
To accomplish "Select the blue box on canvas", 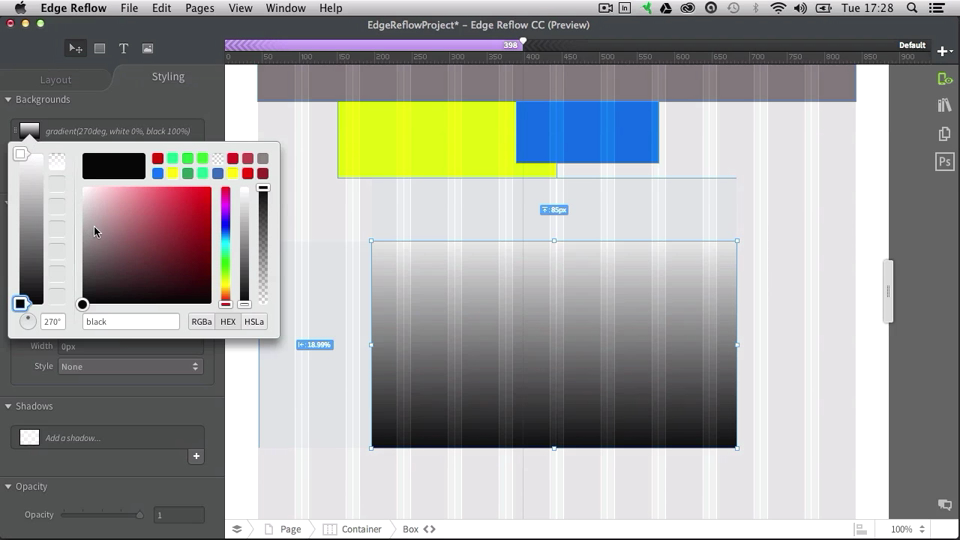I will (587, 132).
